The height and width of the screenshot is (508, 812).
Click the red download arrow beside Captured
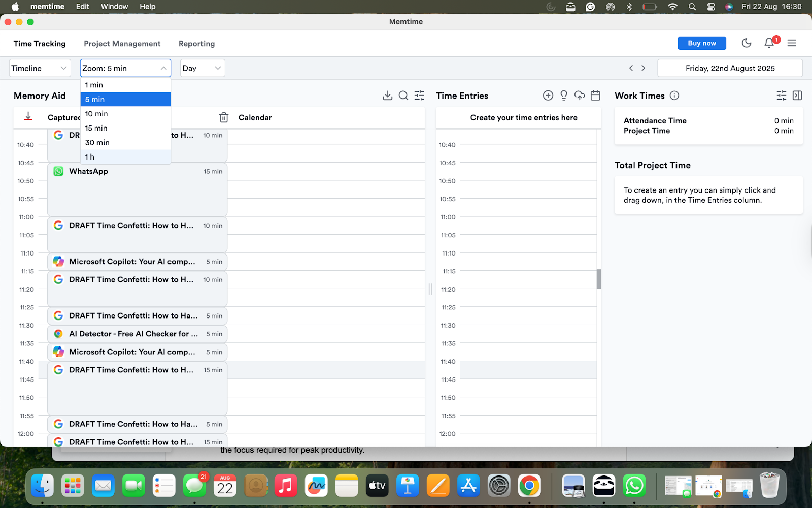[28, 117]
